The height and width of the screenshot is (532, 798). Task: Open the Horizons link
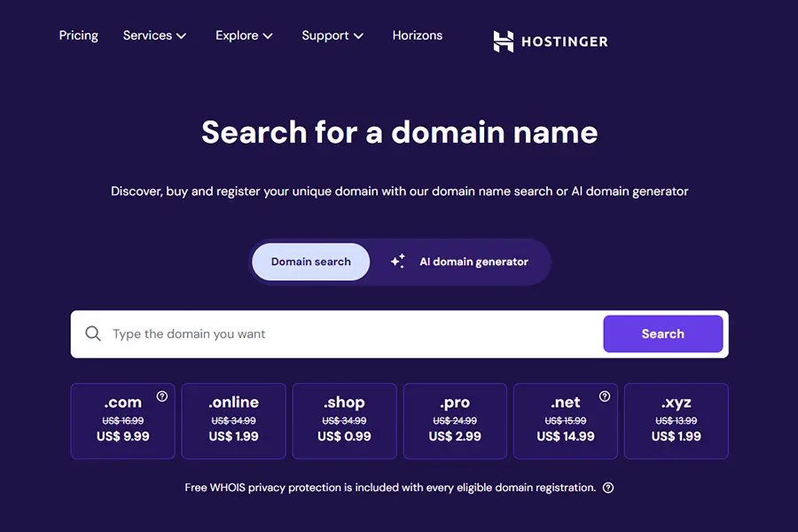[x=418, y=35]
